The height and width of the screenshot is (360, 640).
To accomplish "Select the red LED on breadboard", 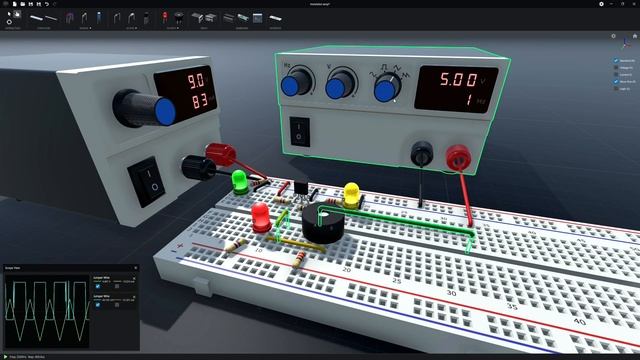I will (260, 218).
